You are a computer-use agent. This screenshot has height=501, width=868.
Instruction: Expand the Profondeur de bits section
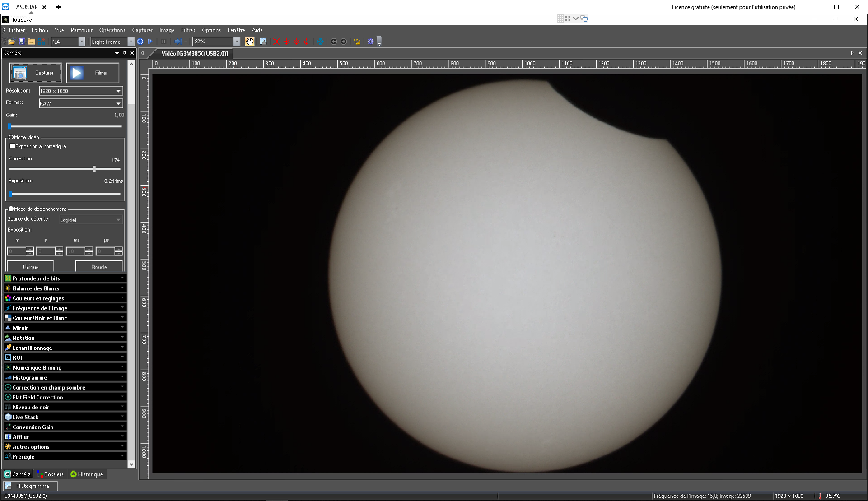[x=65, y=278]
